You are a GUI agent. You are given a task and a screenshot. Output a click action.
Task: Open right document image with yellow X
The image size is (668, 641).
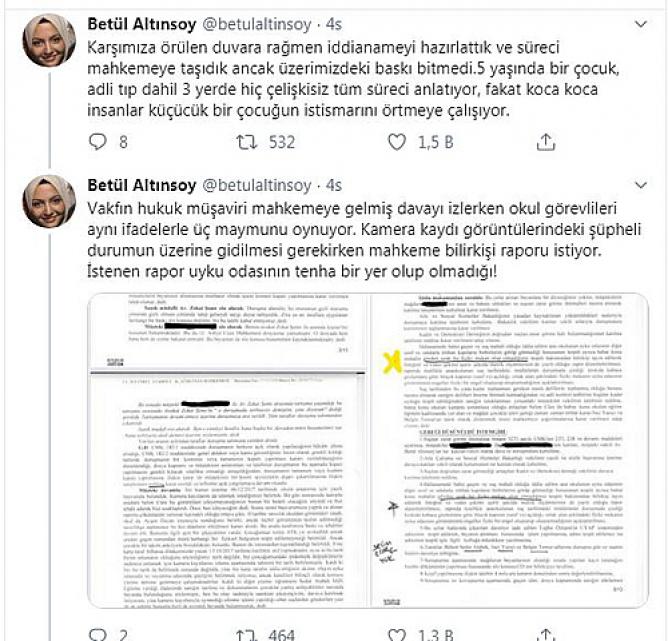[x=509, y=450]
